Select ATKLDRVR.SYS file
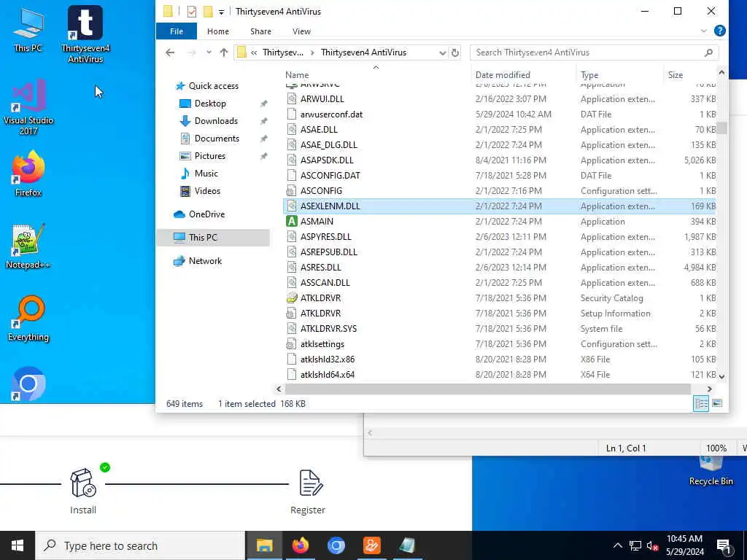The width and height of the screenshot is (747, 560). coord(328,329)
